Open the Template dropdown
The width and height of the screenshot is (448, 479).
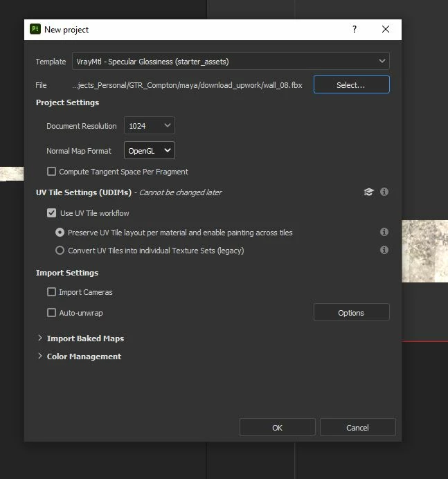coord(231,61)
